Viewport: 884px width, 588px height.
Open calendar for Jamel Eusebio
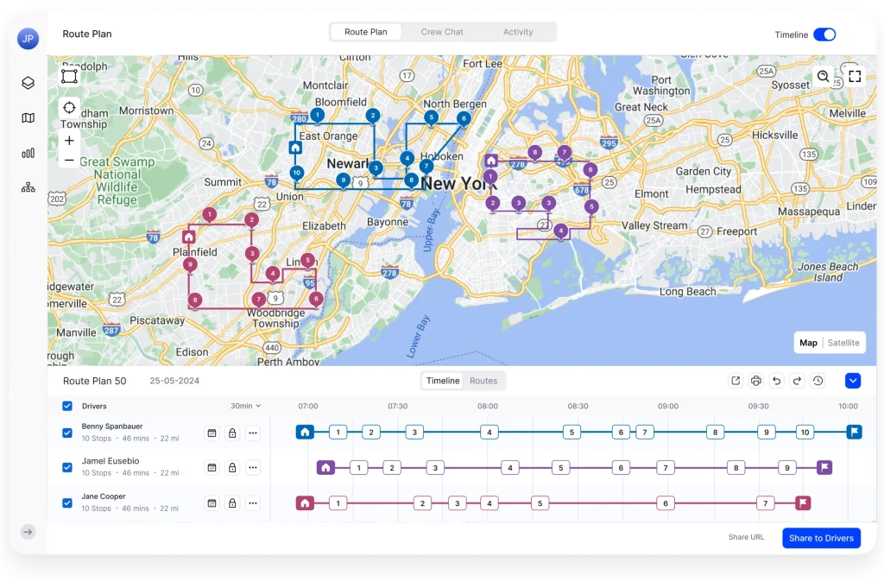(212, 467)
